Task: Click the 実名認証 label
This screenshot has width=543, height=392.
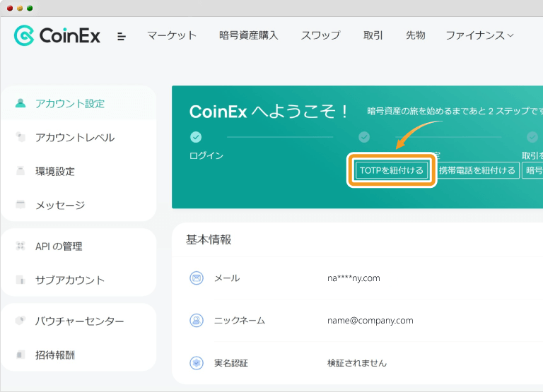Action: point(231,363)
